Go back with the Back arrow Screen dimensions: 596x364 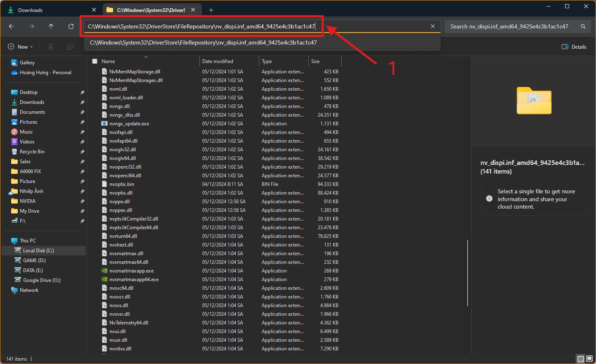click(12, 26)
